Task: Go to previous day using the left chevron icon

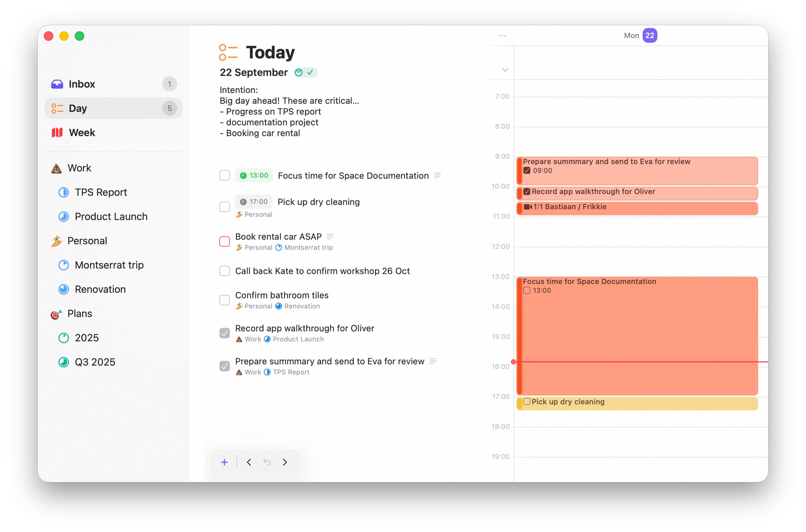Action: 249,462
